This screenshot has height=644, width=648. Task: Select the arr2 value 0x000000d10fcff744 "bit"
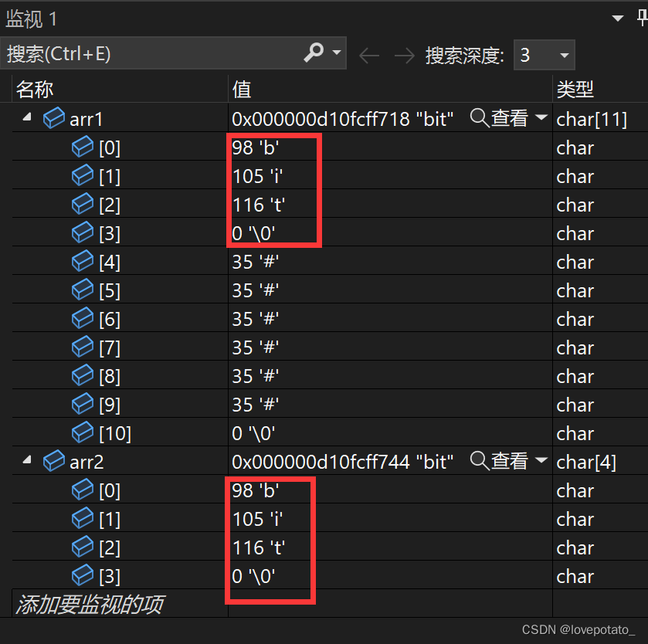click(343, 462)
